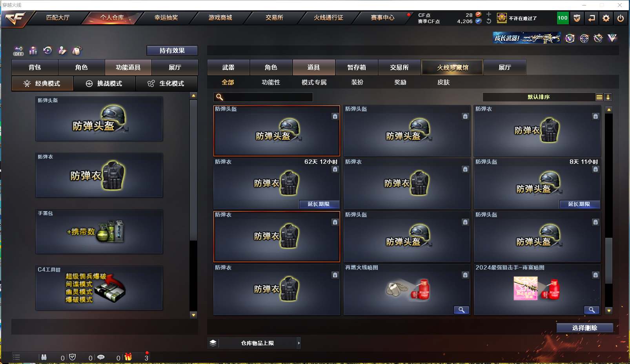Open the magnifier preview on 再燃火线喷图
The width and height of the screenshot is (630, 364).
click(462, 310)
